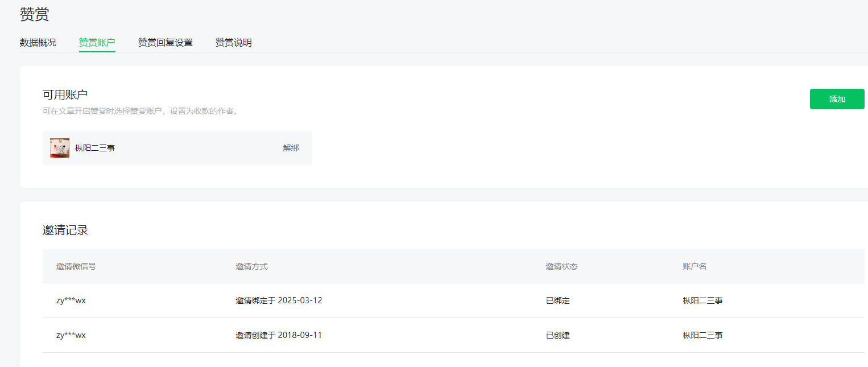Click the 账户名 column header
This screenshot has height=367, width=868.
click(695, 266)
